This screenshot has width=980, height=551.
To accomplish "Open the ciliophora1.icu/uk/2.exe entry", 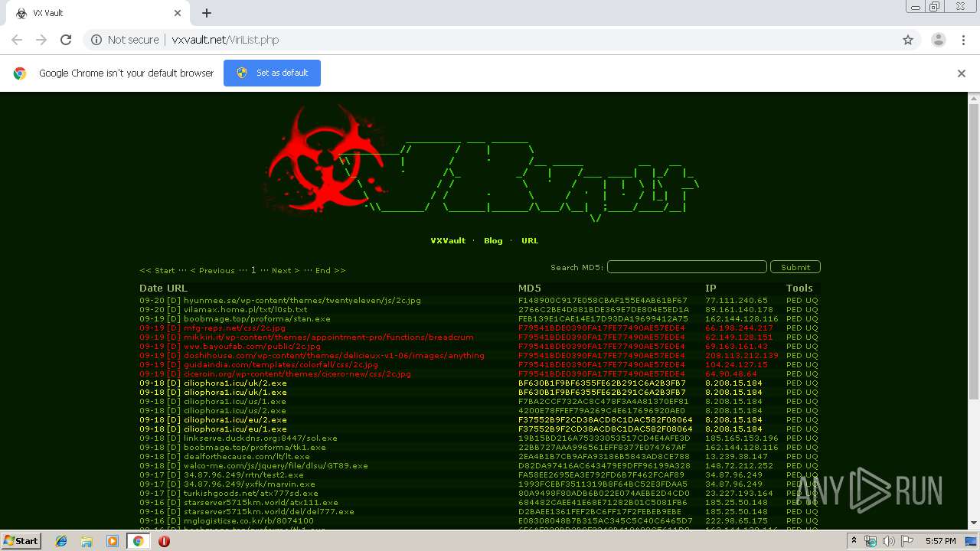I will pos(235,383).
